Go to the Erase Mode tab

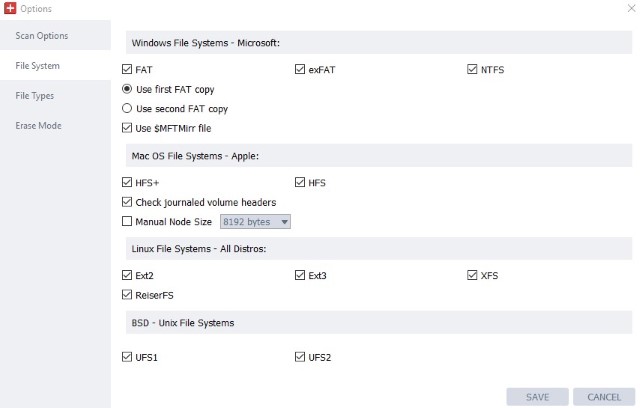point(38,126)
